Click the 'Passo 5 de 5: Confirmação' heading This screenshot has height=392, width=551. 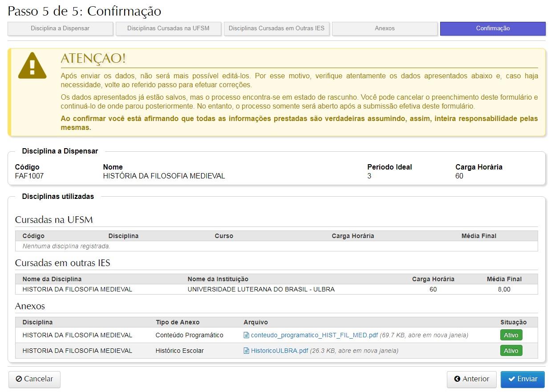(x=85, y=11)
